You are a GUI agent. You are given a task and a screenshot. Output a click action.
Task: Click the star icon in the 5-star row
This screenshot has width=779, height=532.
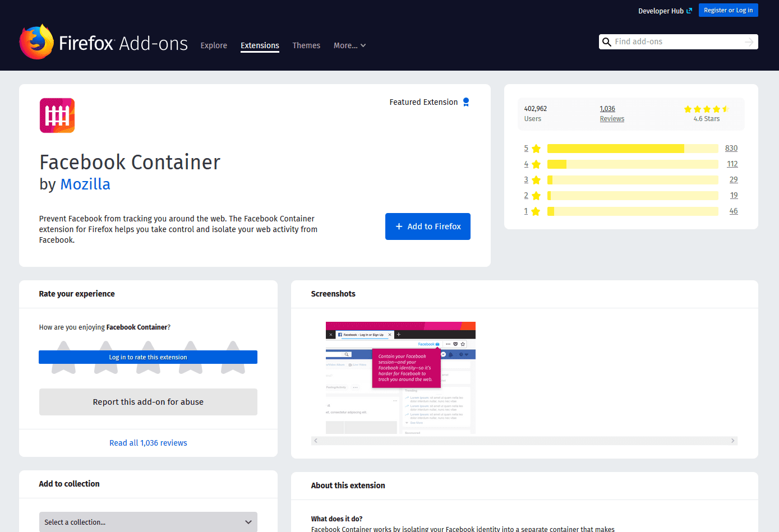coord(536,149)
